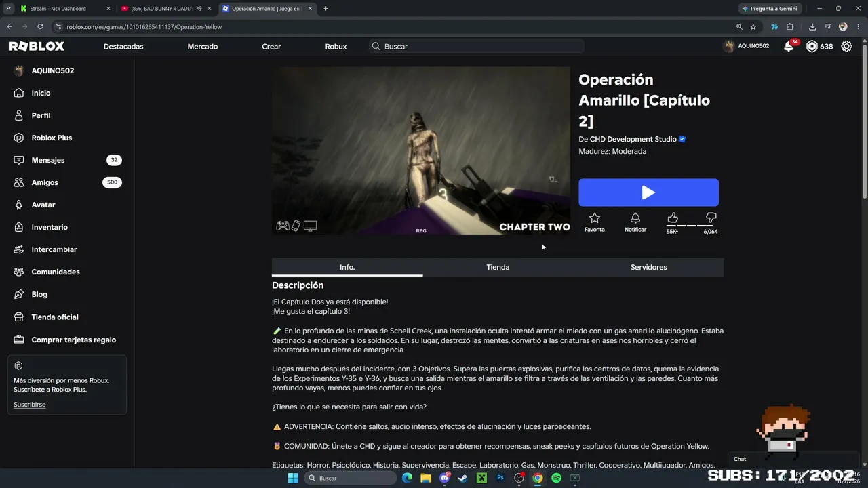Click the Notificar bell icon for this game
868x488 pixels.
635,218
